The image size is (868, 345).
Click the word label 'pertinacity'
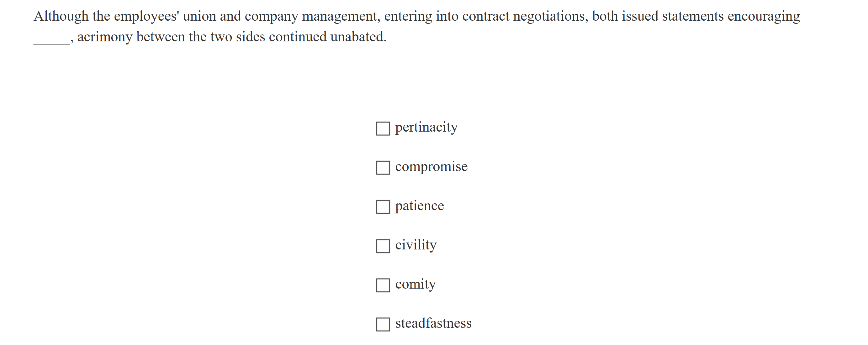click(x=426, y=128)
